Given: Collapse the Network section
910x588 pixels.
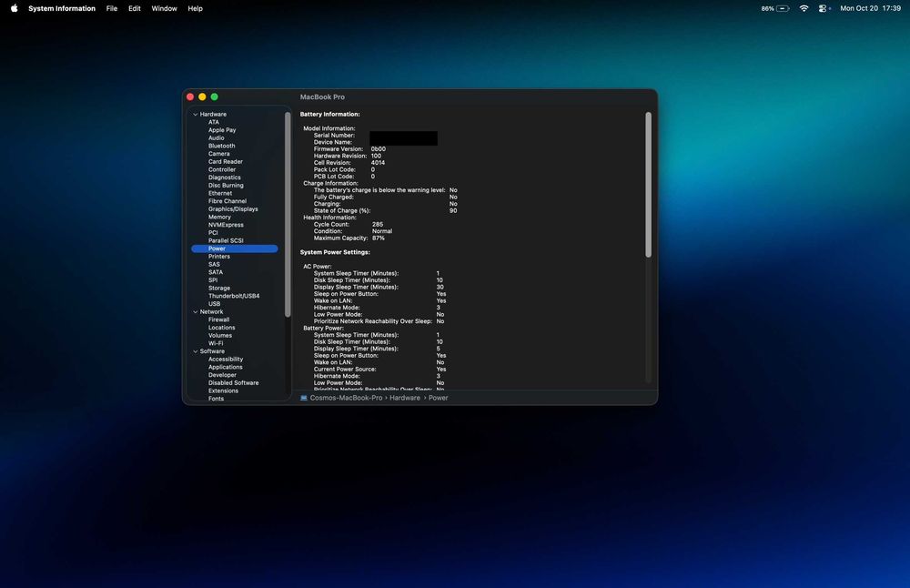Looking at the screenshot, I should (196, 311).
